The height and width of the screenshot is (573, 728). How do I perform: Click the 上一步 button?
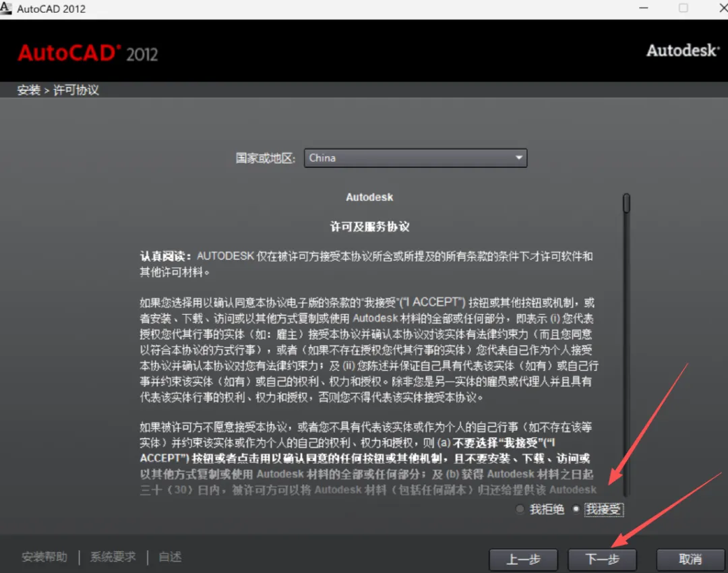coord(523,560)
